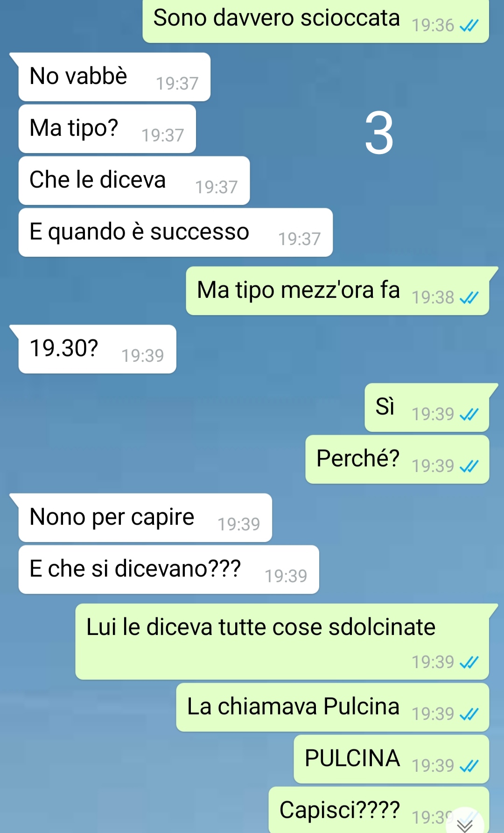The width and height of the screenshot is (504, 833).
Task: Tap read checkmarks on 'Lui le diceva tutte cose sdolcinate'
Action: pos(469,662)
